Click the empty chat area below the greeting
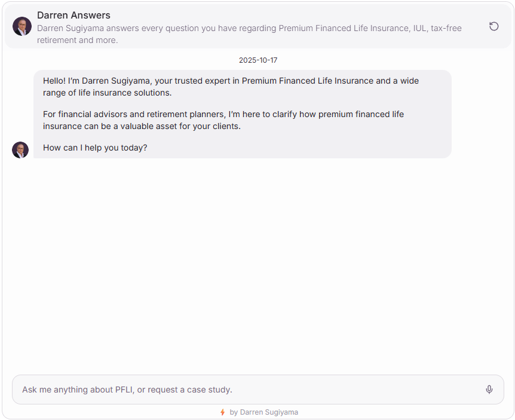 [x=257, y=263]
